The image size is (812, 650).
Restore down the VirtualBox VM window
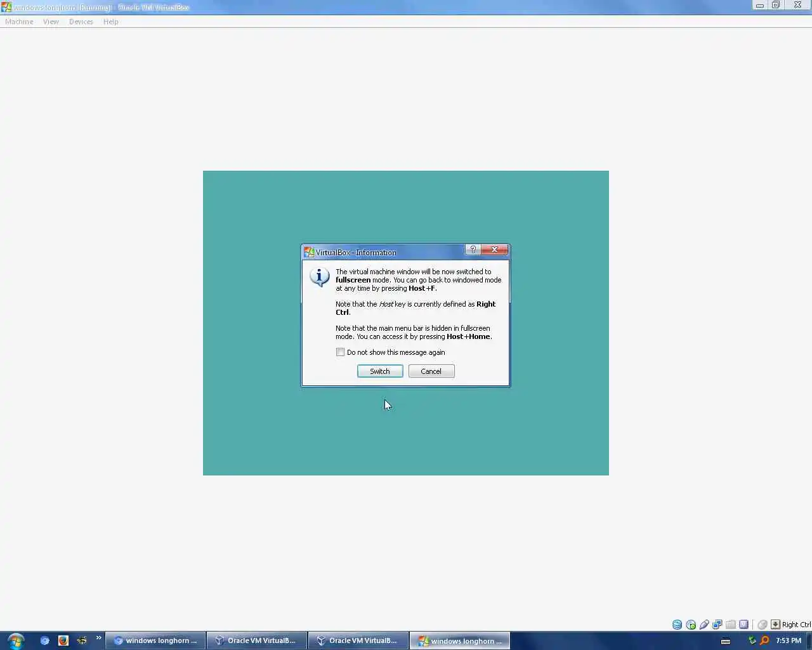click(x=775, y=5)
